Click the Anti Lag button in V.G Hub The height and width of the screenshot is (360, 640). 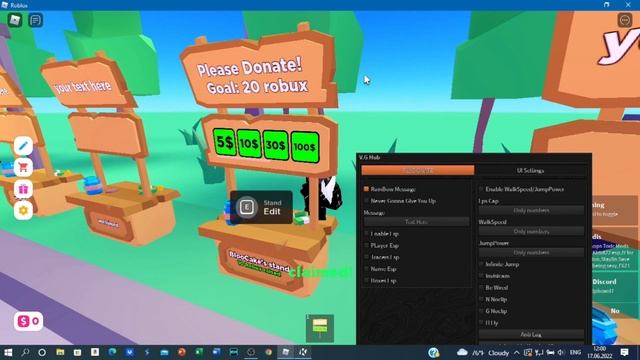click(x=531, y=334)
